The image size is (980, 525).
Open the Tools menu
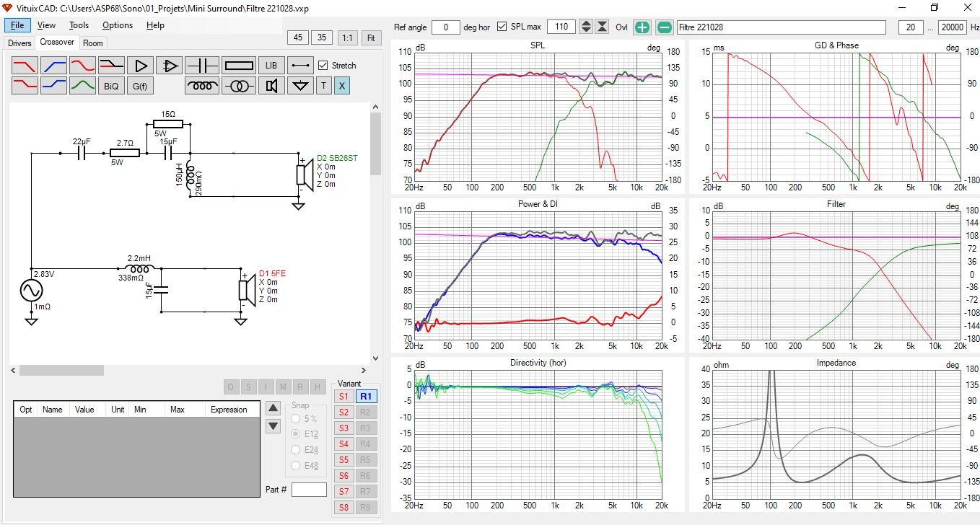(x=79, y=25)
